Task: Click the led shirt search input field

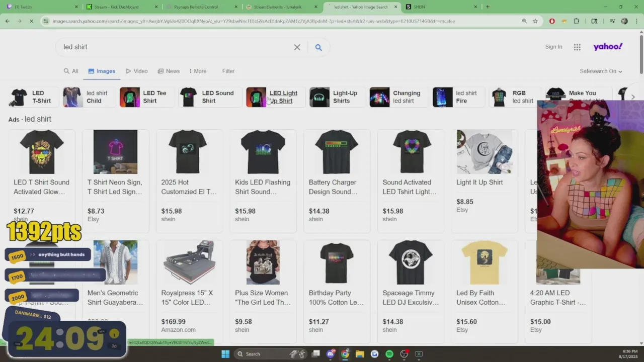Action: (x=176, y=47)
